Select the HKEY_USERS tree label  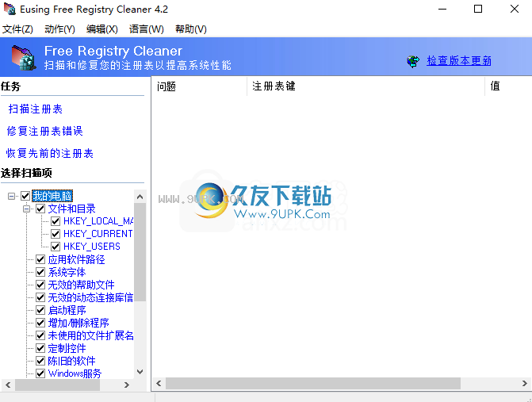coord(92,247)
